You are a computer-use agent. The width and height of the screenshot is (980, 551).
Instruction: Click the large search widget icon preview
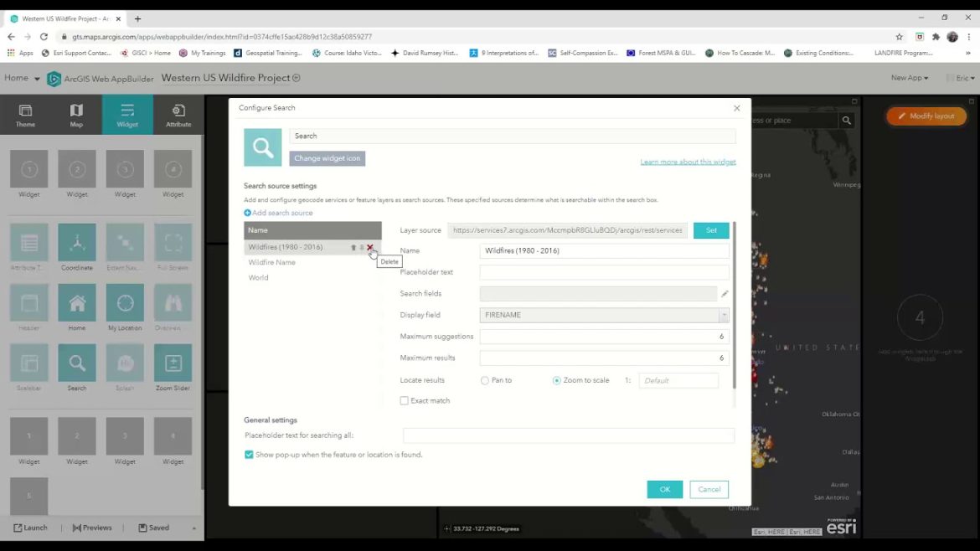coord(262,147)
